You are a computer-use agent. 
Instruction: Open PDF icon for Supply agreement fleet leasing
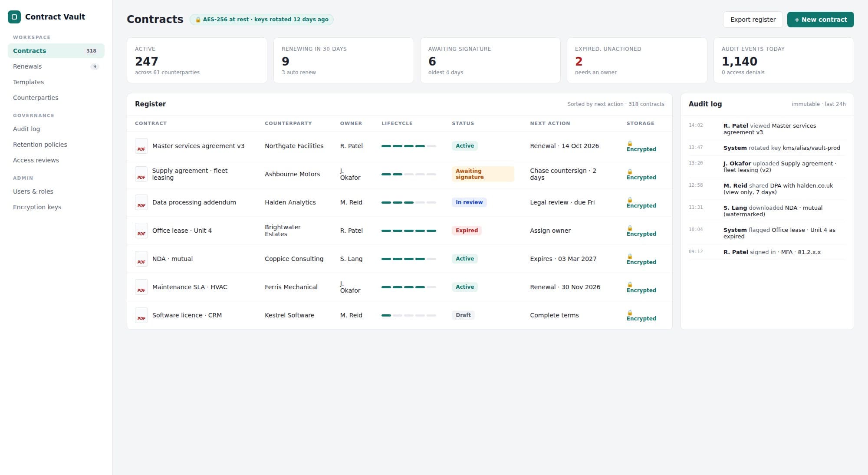pos(141,174)
